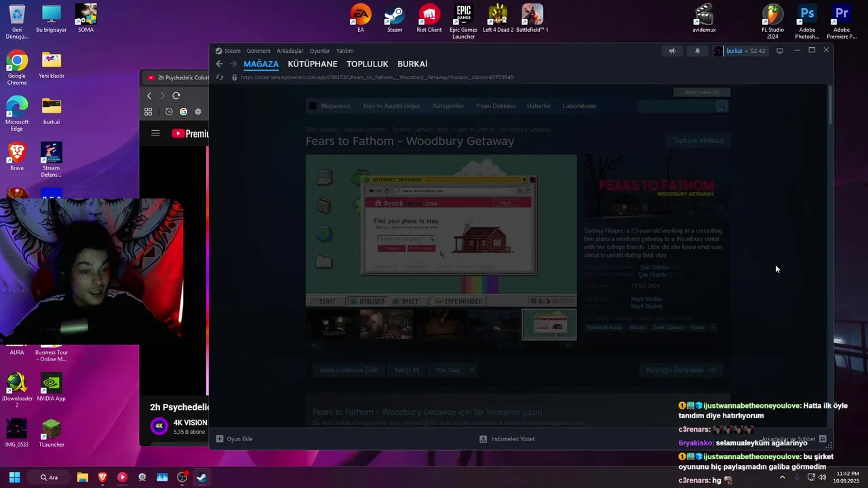The width and height of the screenshot is (868, 488).
Task: Switch to the TOPLULUK tab
Action: tap(368, 64)
